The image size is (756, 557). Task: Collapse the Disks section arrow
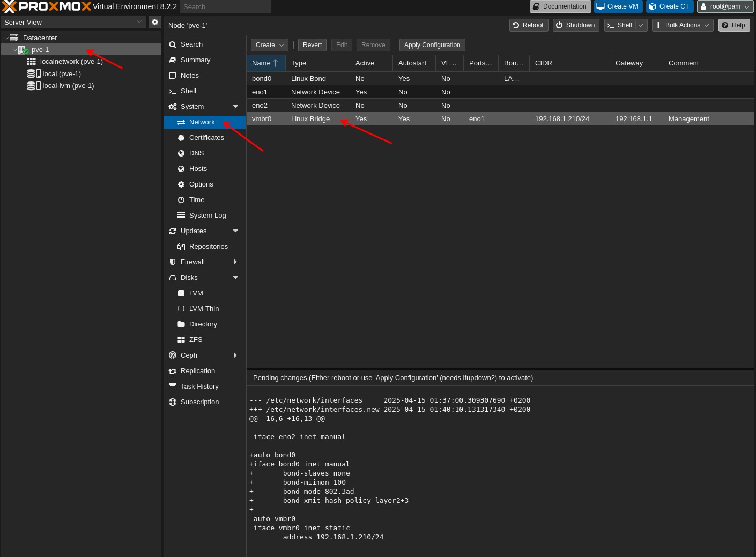[235, 278]
